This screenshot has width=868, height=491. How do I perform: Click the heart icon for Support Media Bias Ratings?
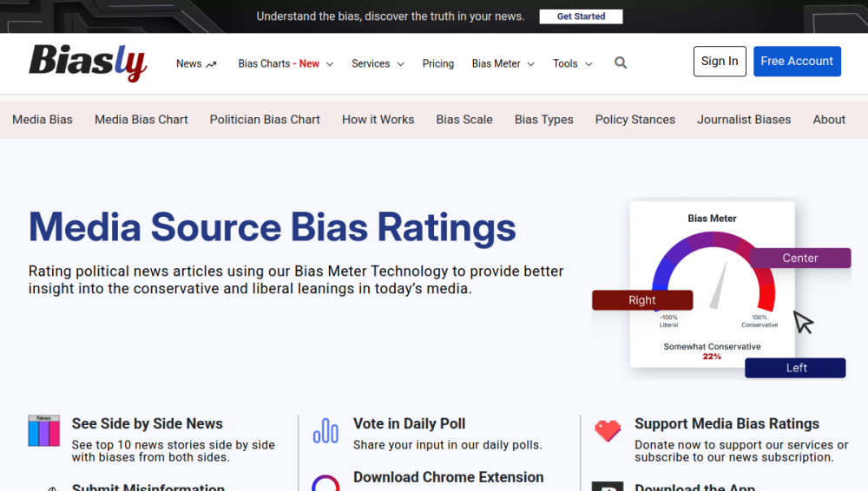[x=608, y=430]
